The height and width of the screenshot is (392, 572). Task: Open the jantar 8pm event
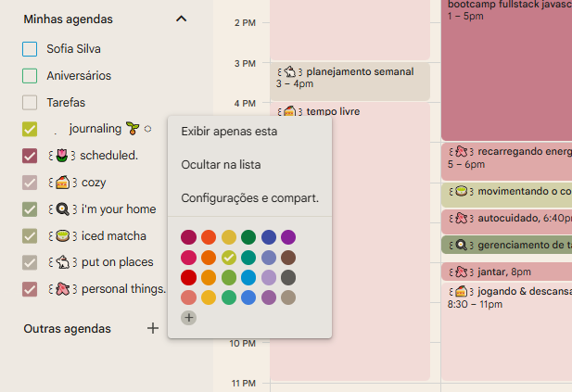(507, 272)
